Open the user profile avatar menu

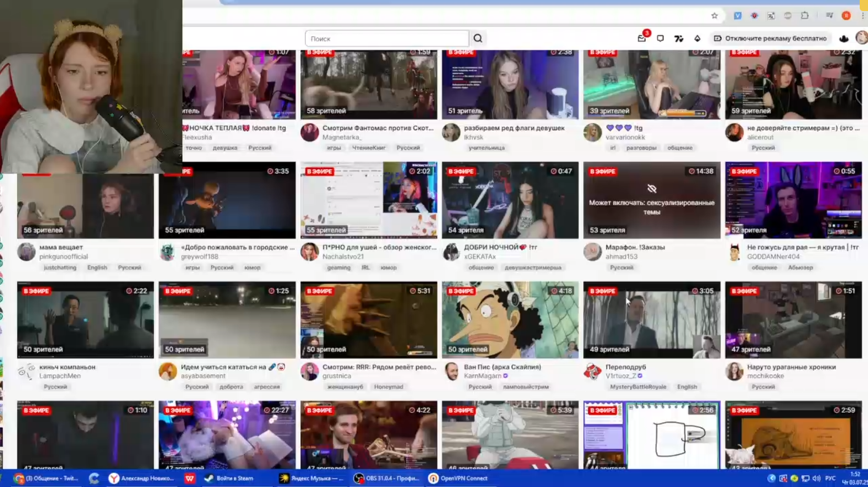coord(861,38)
